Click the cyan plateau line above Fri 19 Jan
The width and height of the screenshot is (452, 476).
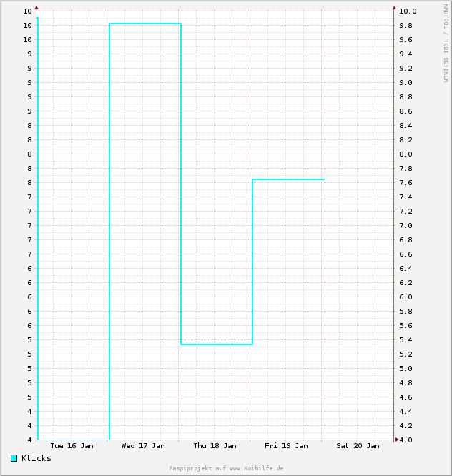(x=288, y=179)
